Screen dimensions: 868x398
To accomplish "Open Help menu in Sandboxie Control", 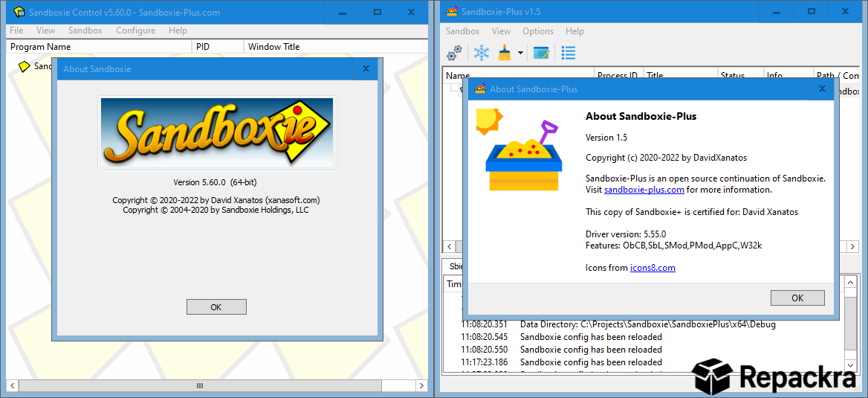I will click(x=178, y=31).
